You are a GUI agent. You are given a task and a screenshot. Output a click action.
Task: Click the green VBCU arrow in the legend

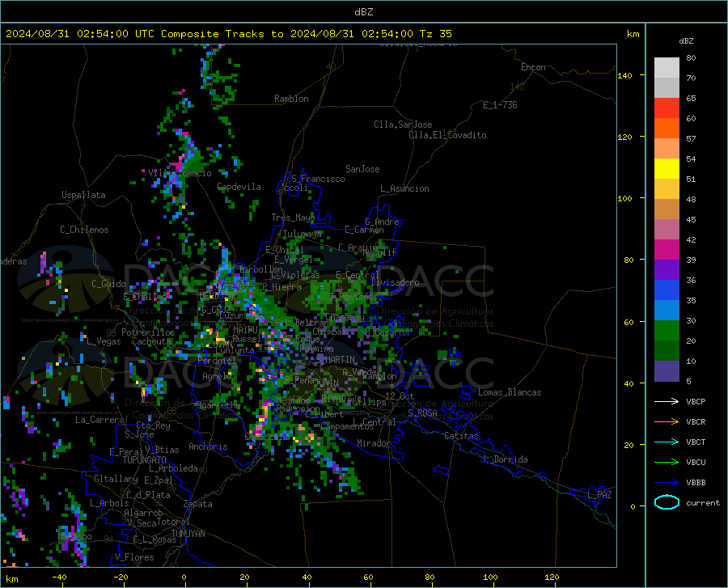point(667,463)
